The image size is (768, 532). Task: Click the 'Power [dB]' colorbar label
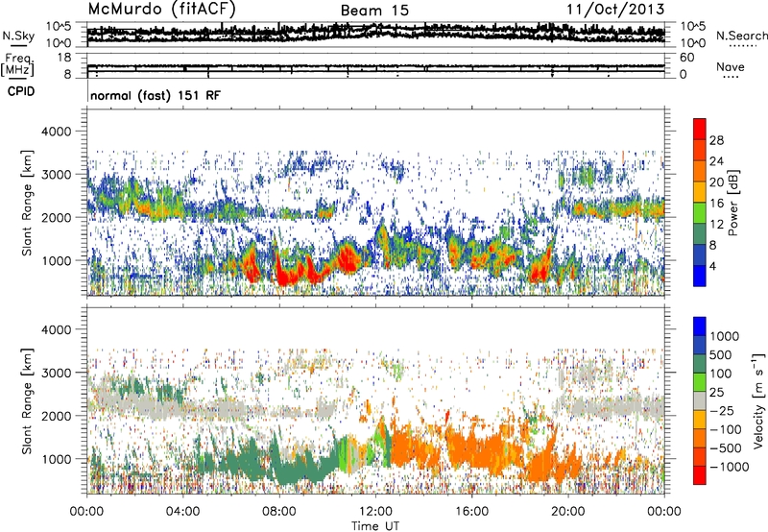733,203
